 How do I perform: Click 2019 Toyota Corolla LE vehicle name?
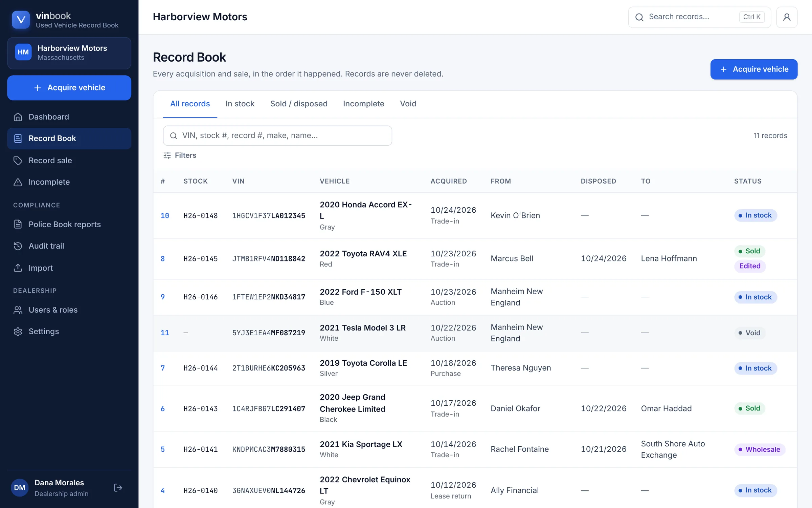click(363, 363)
